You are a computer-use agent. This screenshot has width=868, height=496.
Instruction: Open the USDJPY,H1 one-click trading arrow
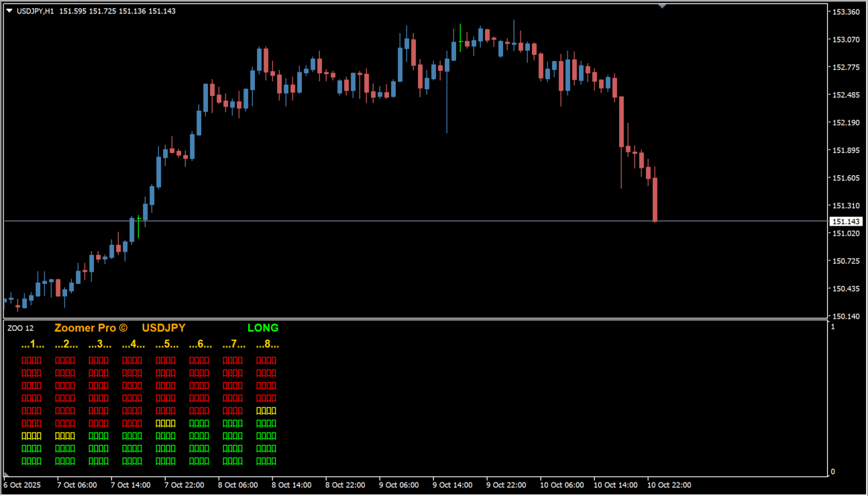[x=9, y=11]
